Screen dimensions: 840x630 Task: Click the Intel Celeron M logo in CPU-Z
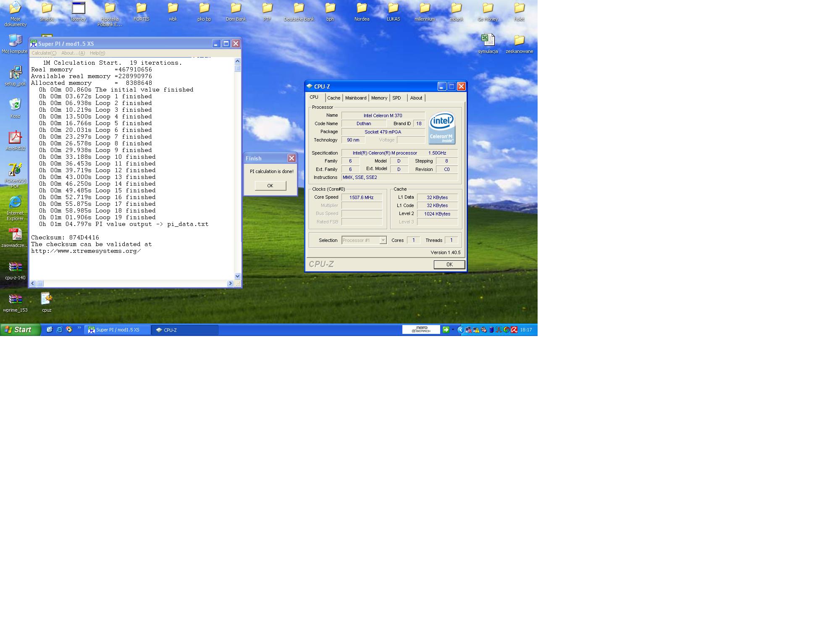(x=442, y=128)
